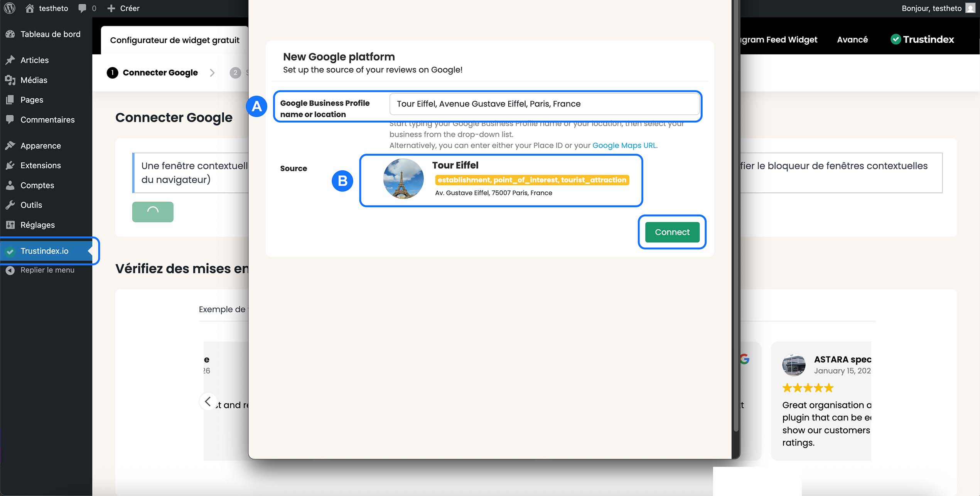This screenshot has height=496, width=980.
Task: Open the Médias menu item
Action: 34,80
